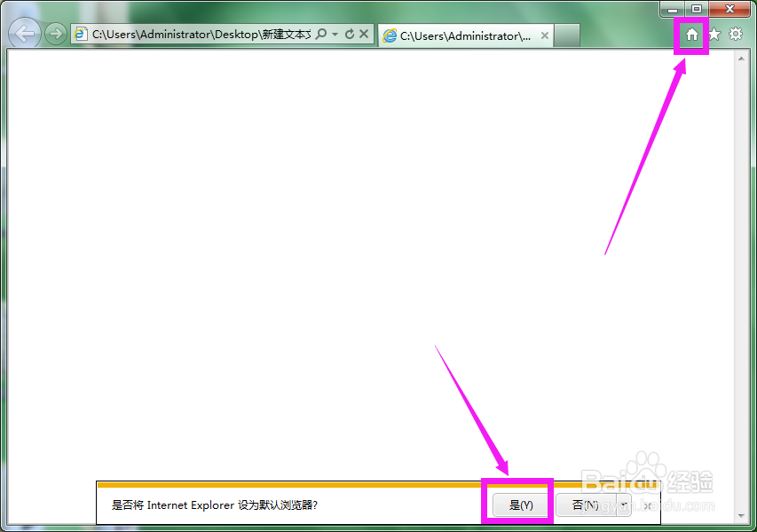Expand the 否(N) button dropdown arrow
757x532 pixels.
pyautogui.click(x=624, y=505)
